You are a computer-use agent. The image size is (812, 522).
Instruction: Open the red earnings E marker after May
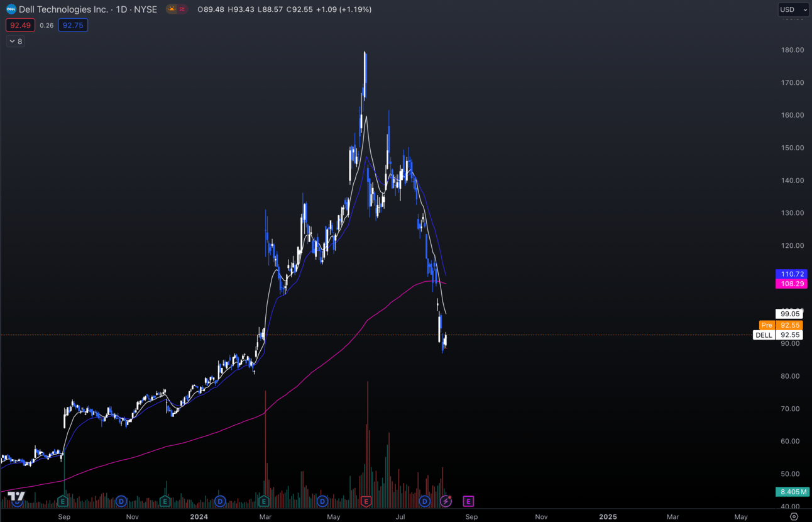coord(366,501)
